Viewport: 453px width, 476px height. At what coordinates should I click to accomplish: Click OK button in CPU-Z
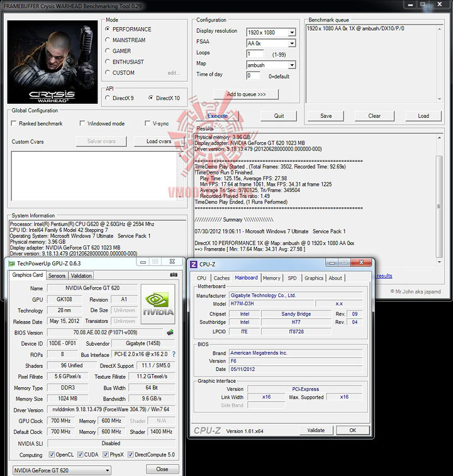point(353,430)
